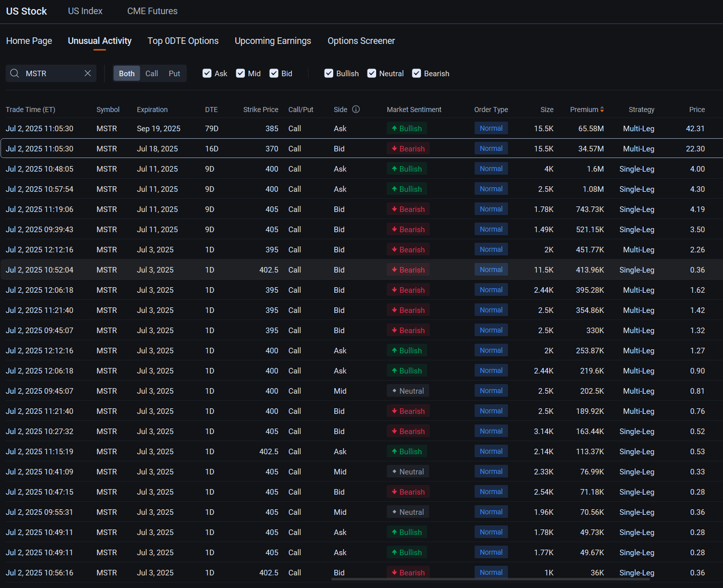Toggle the Bid checkbox
The image size is (723, 588).
[274, 73]
